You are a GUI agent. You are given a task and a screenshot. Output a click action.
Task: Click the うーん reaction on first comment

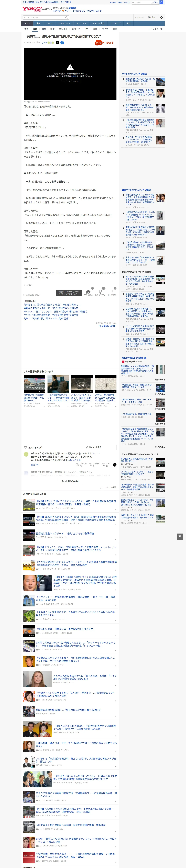(107, 464)
